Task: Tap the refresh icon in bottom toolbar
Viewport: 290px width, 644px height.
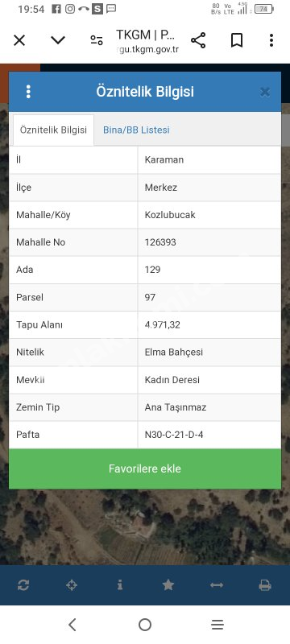Action: point(23,585)
